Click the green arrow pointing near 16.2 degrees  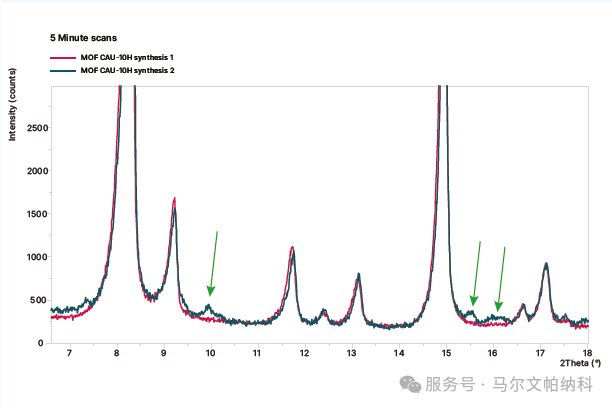[501, 278]
